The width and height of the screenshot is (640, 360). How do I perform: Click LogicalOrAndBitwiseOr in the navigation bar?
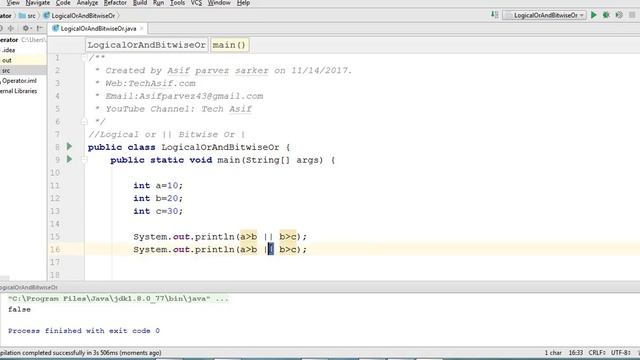83,16
